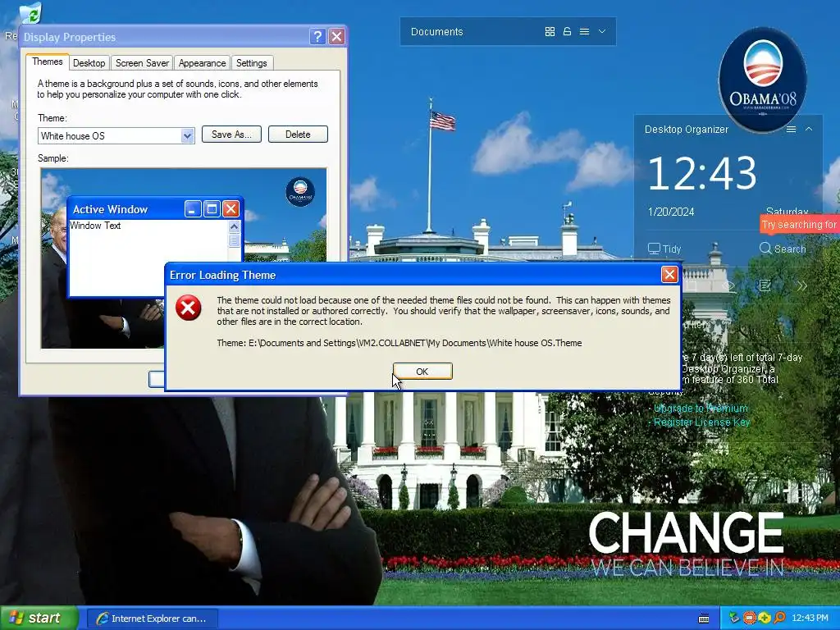Click Search in Desktop Organizer
Viewport: 840px width, 630px height.
[x=783, y=249]
